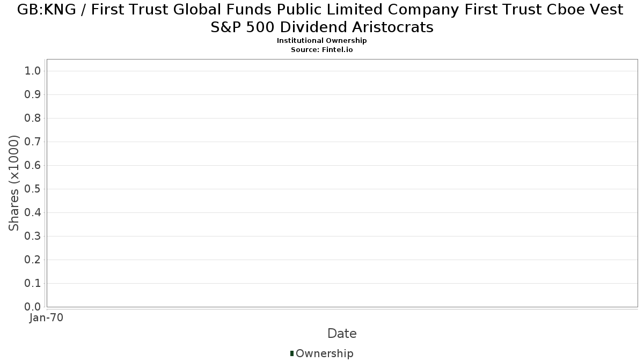Click the Source: Fintel.io attribution text
Viewport: 644px width, 362px height.
tap(322, 49)
